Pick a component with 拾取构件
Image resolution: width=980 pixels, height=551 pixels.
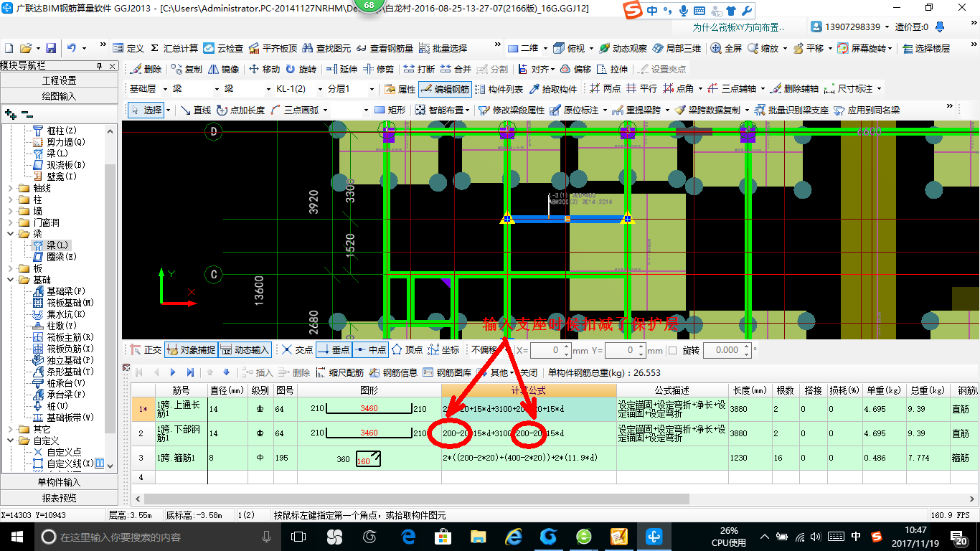point(553,89)
